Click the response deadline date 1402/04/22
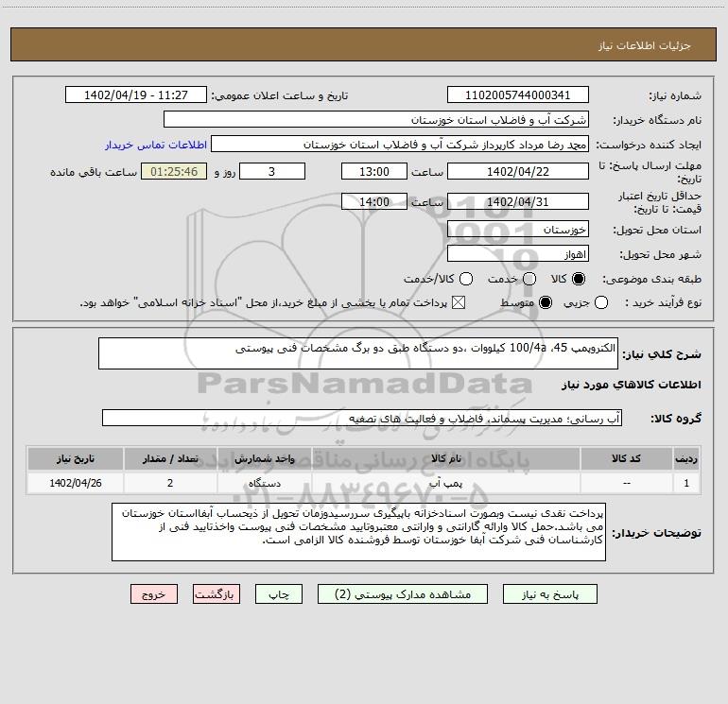Screen dimensions: 728x704 coord(518,172)
